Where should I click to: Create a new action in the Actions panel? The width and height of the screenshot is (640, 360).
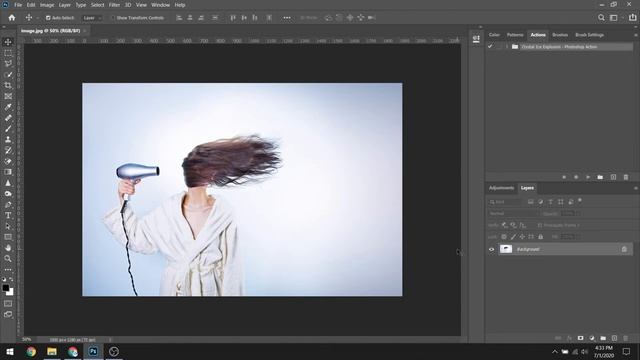pos(613,177)
